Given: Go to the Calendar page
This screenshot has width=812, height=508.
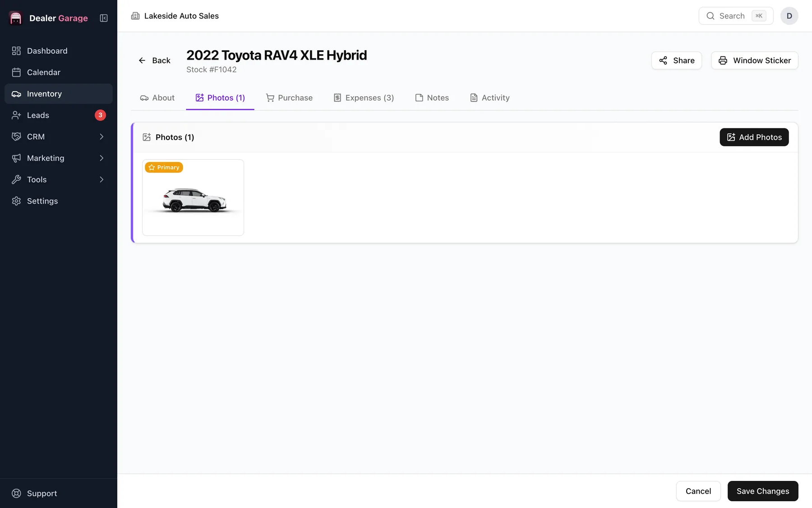Looking at the screenshot, I should 59,72.
